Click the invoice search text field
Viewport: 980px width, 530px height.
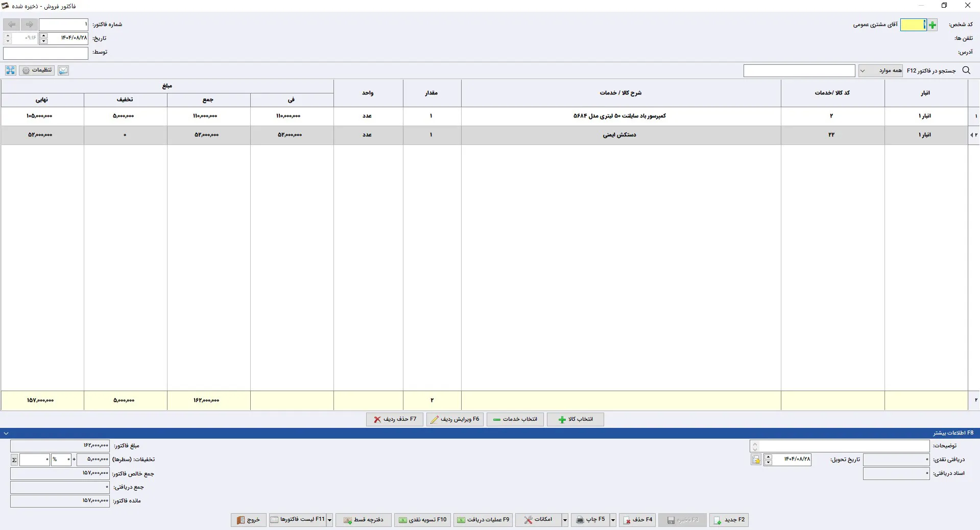point(799,70)
